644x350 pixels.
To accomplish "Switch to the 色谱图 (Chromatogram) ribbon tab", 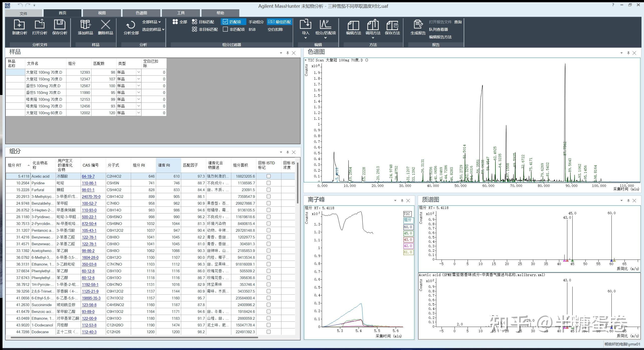I will click(141, 13).
